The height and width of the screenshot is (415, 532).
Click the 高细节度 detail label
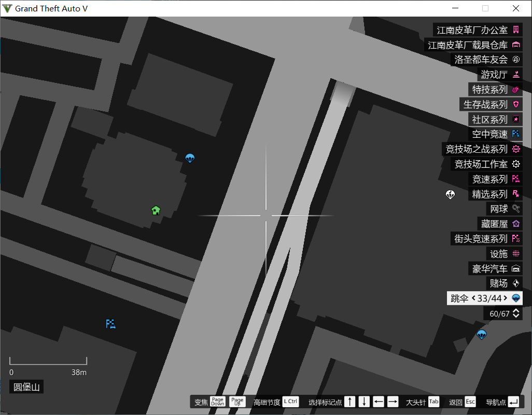point(267,402)
